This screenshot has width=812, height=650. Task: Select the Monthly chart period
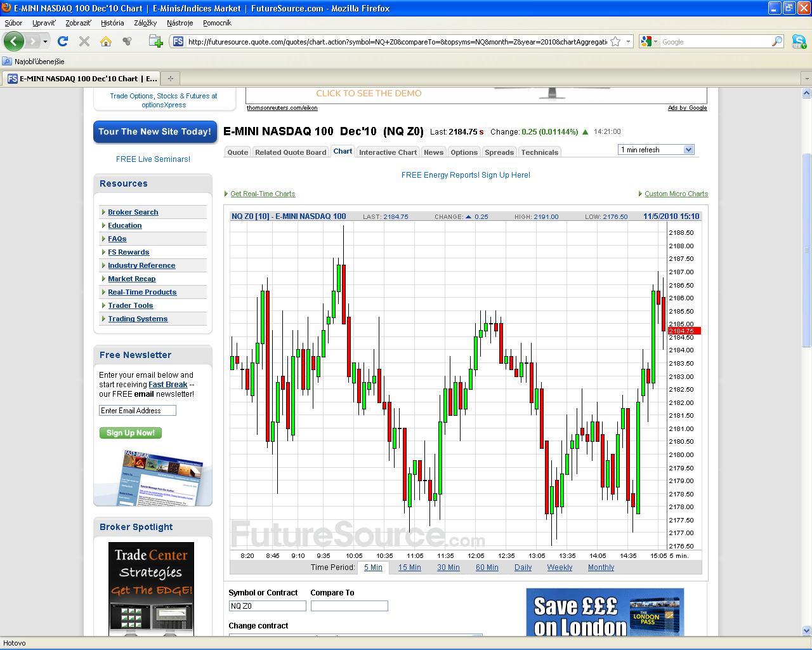point(601,567)
